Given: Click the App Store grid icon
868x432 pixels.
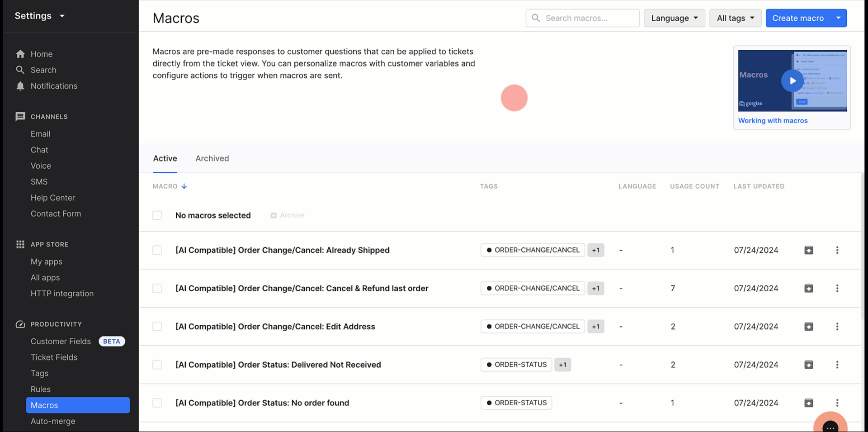Looking at the screenshot, I should click(20, 244).
